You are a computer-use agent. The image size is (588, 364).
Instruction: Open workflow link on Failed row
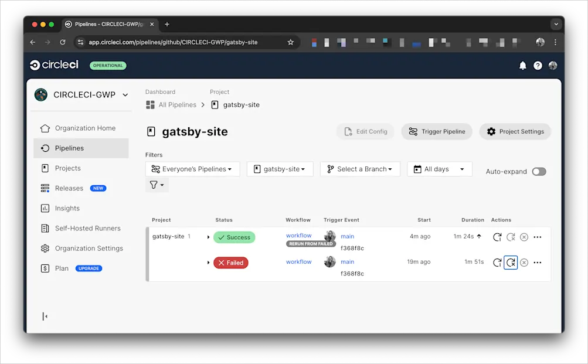[x=299, y=261]
